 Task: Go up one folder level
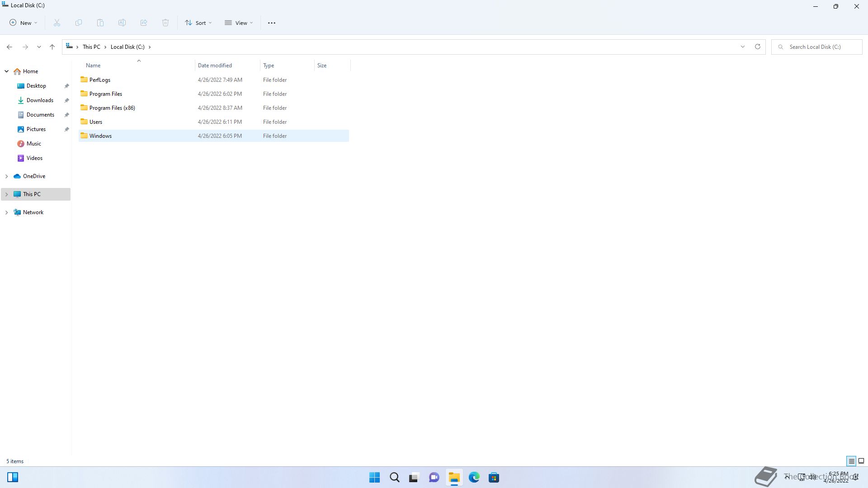[x=52, y=47]
